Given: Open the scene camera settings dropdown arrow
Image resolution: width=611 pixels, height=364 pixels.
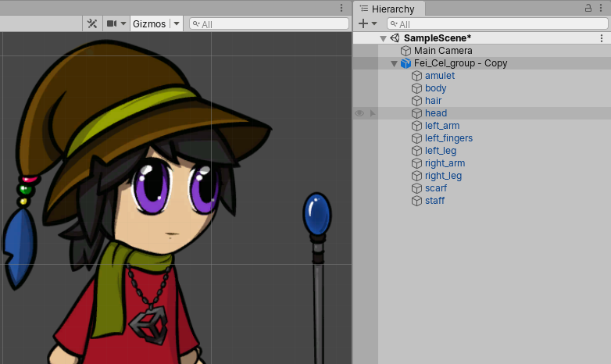Looking at the screenshot, I should 123,23.
